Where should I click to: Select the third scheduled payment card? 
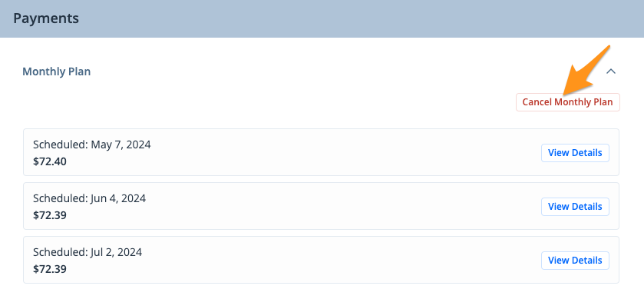point(321,260)
